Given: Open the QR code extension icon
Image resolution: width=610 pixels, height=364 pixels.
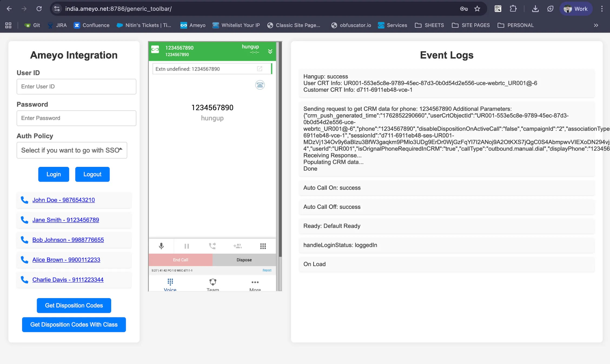Looking at the screenshot, I should [498, 9].
